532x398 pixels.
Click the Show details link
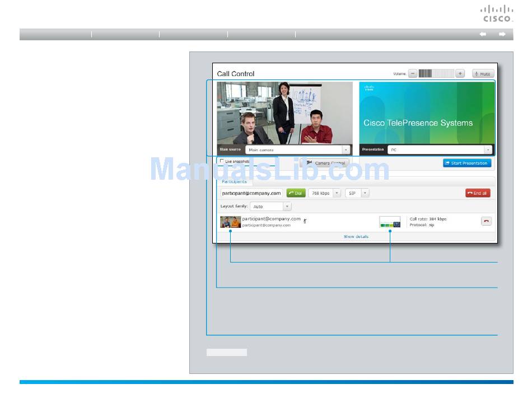click(x=356, y=237)
